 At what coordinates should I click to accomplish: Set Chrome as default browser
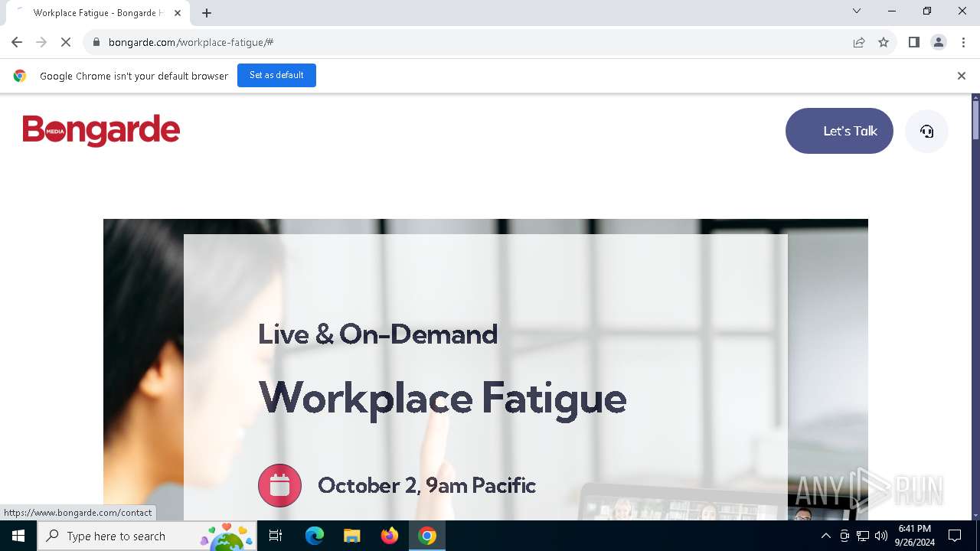coord(276,75)
